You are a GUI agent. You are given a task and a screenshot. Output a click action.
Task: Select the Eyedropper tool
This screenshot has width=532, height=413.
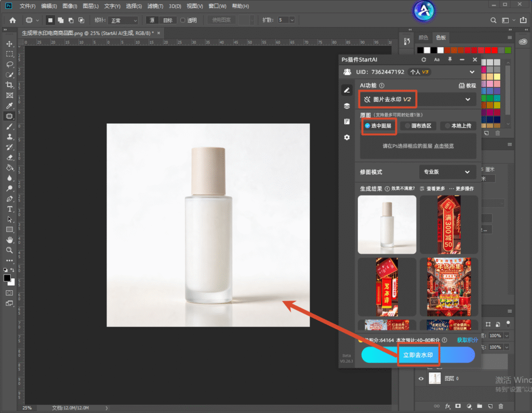pyautogui.click(x=9, y=106)
